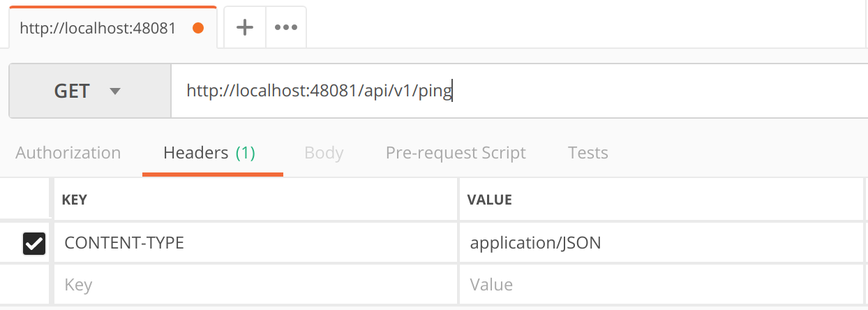Go to the Tests tab

pos(588,153)
